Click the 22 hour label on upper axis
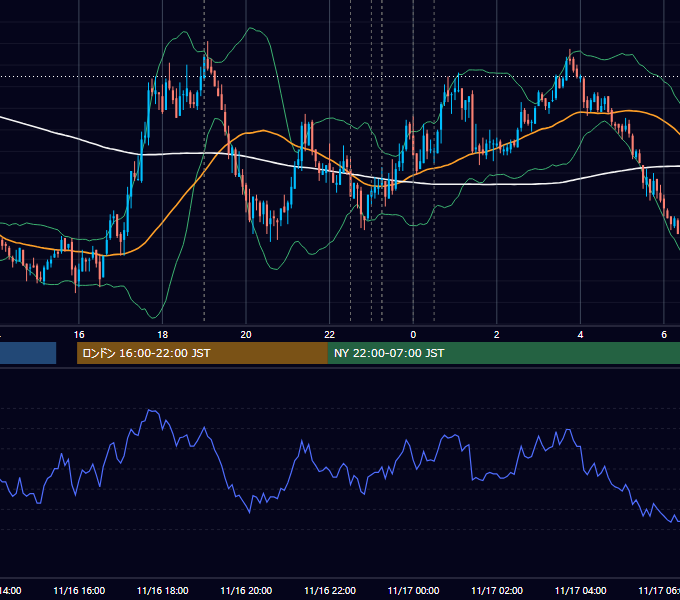Viewport: 680px width, 600px height. (330, 335)
